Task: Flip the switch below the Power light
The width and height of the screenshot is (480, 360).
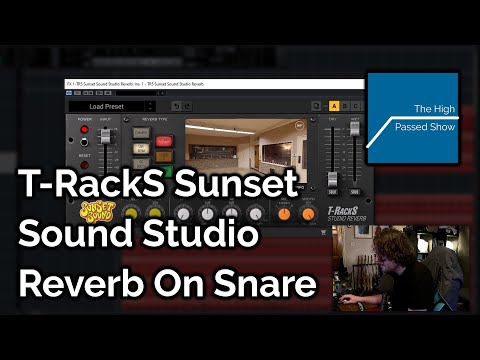Action: point(84,142)
